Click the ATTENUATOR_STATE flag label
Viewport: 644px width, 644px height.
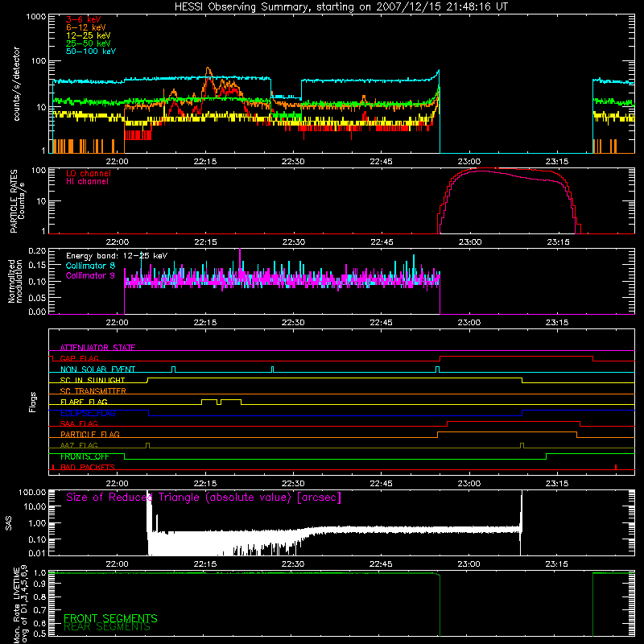[x=97, y=348]
